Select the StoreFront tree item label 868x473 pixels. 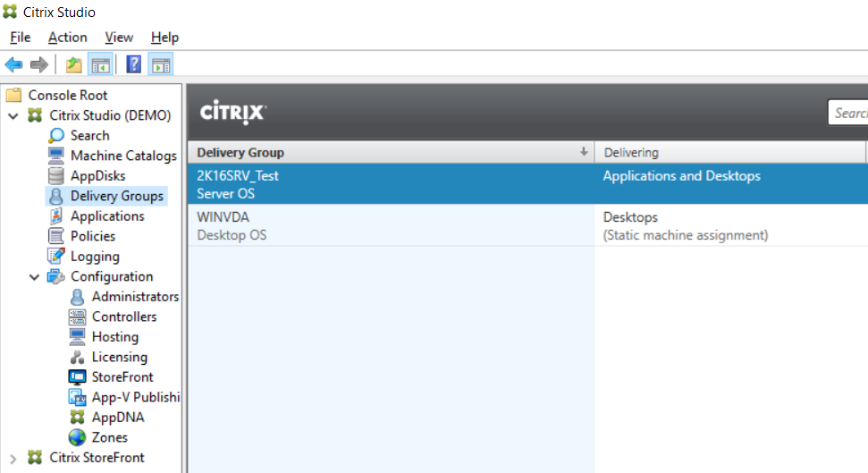click(122, 377)
